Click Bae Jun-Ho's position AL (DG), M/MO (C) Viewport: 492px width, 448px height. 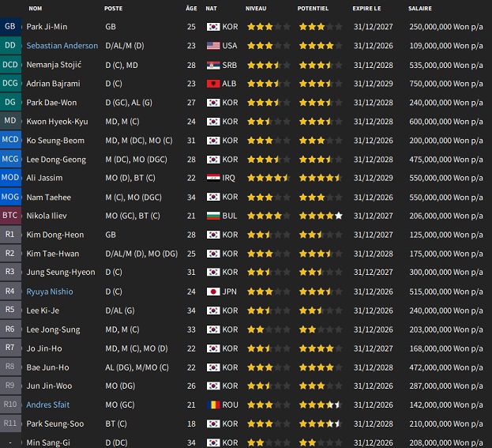click(137, 367)
